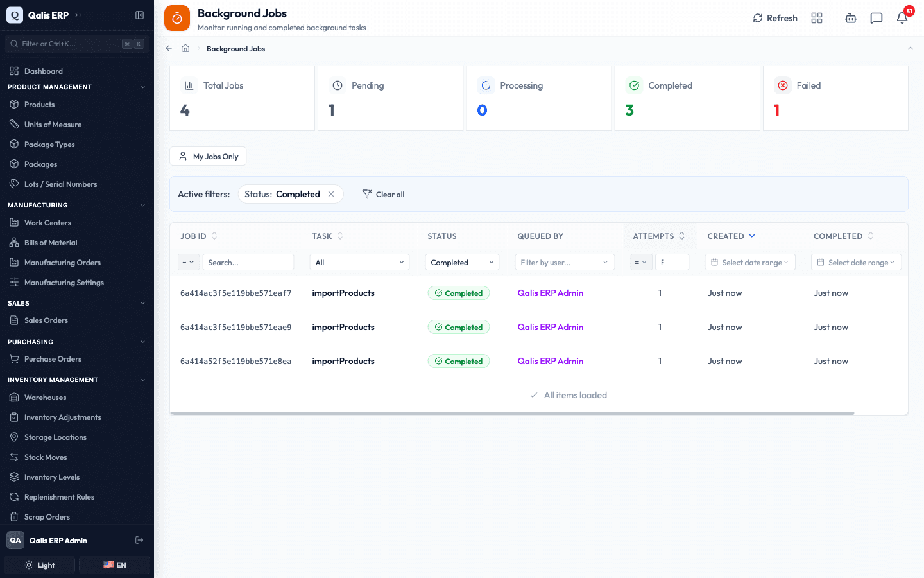
Task: Click the horizontal table scrollbar
Action: pyautogui.click(x=512, y=413)
